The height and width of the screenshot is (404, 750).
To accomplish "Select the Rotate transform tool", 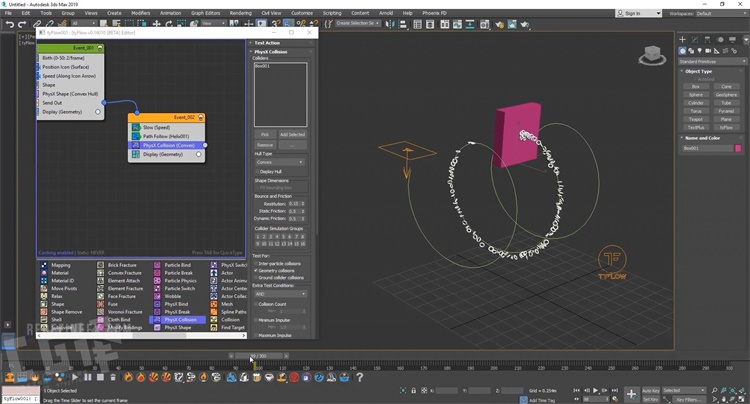I will tap(169, 23).
